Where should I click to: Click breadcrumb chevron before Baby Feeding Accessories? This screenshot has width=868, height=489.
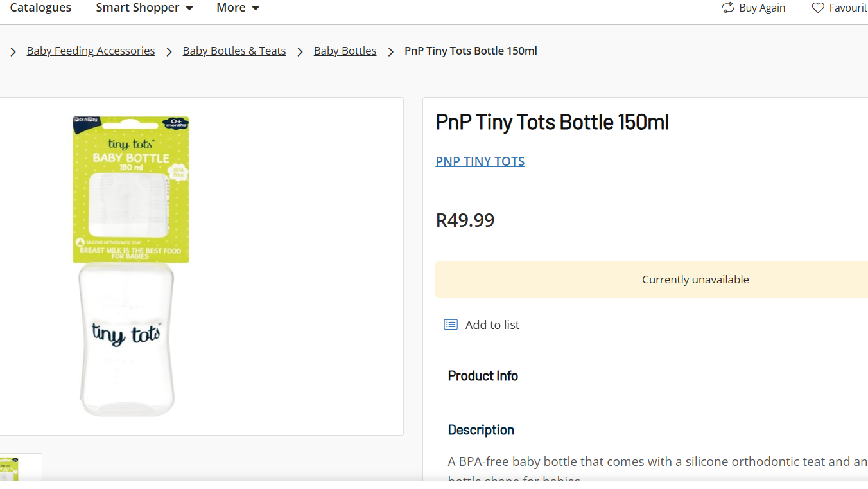pos(13,51)
